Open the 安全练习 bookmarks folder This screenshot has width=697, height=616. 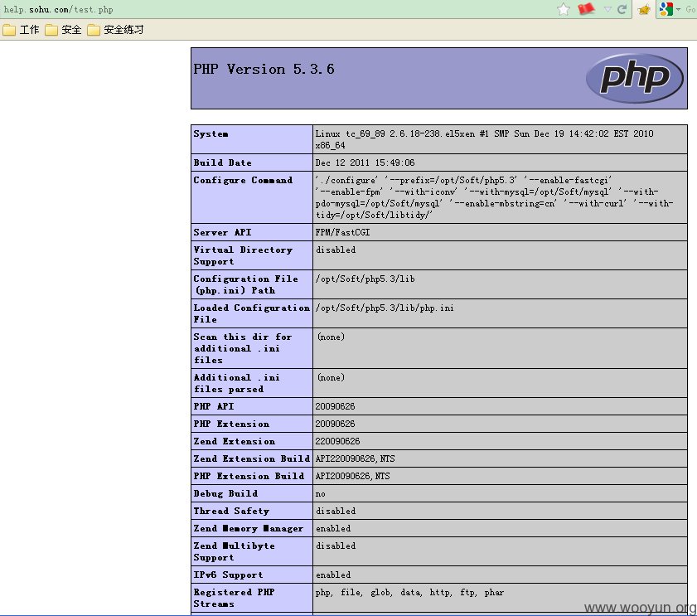pyautogui.click(x=115, y=30)
